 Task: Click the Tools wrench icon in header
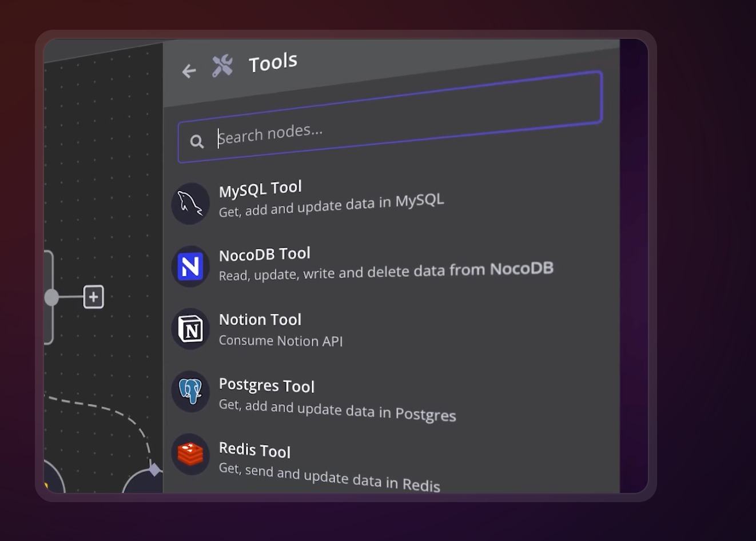pos(222,66)
